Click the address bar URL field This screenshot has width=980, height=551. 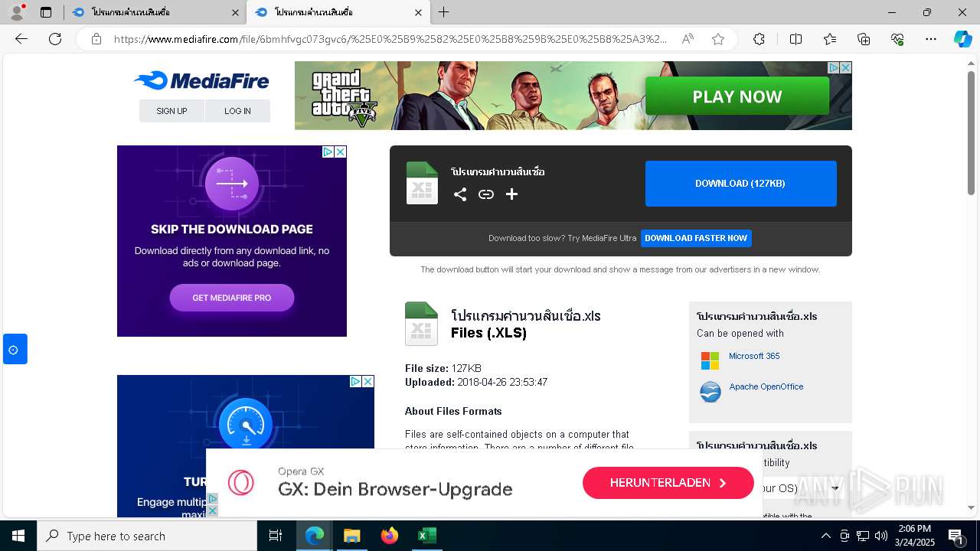pos(390,39)
